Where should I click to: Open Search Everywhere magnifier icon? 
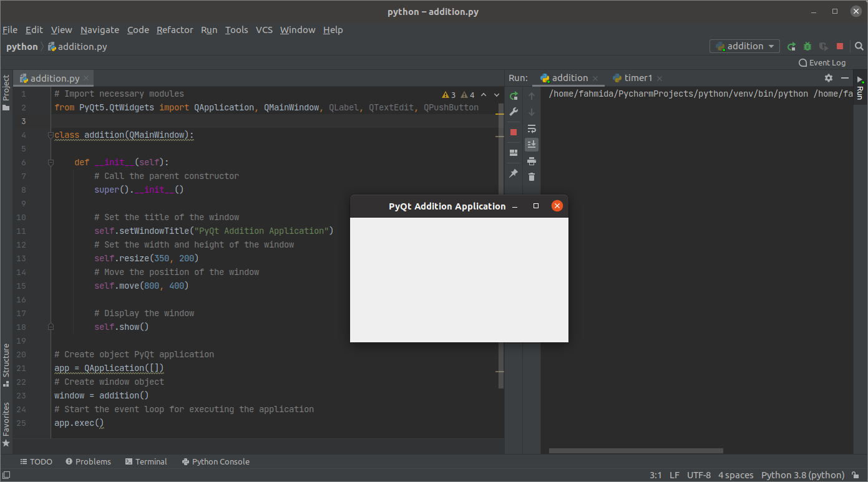point(859,47)
